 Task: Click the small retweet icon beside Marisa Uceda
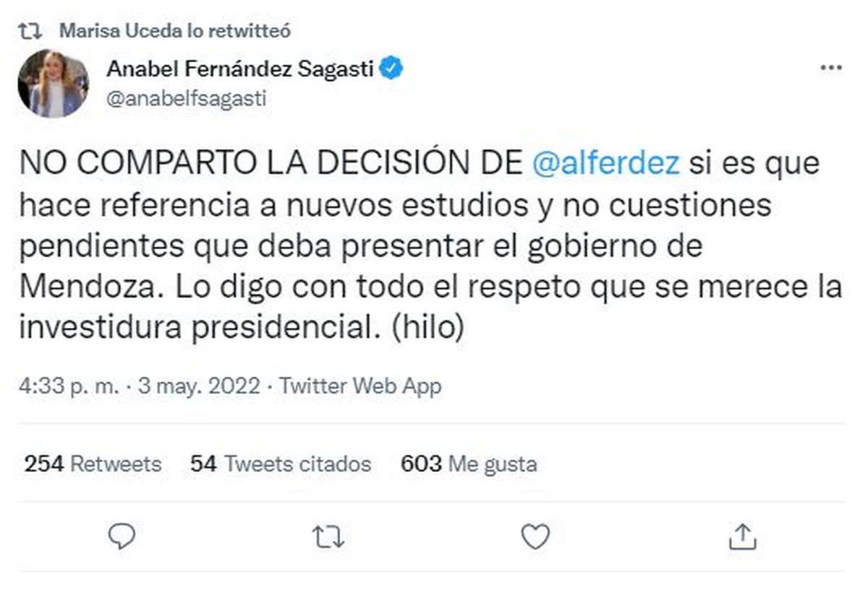30,31
